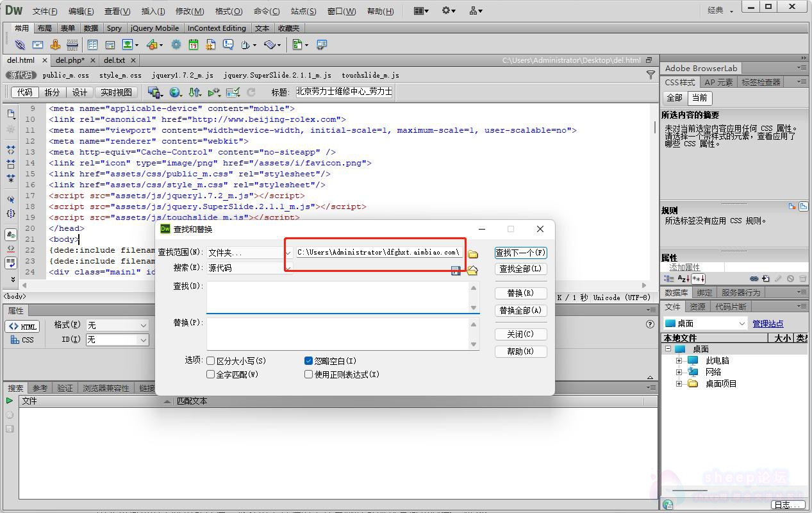Collapse Selection in code toolbar
The height and width of the screenshot is (513, 812).
(x=11, y=163)
